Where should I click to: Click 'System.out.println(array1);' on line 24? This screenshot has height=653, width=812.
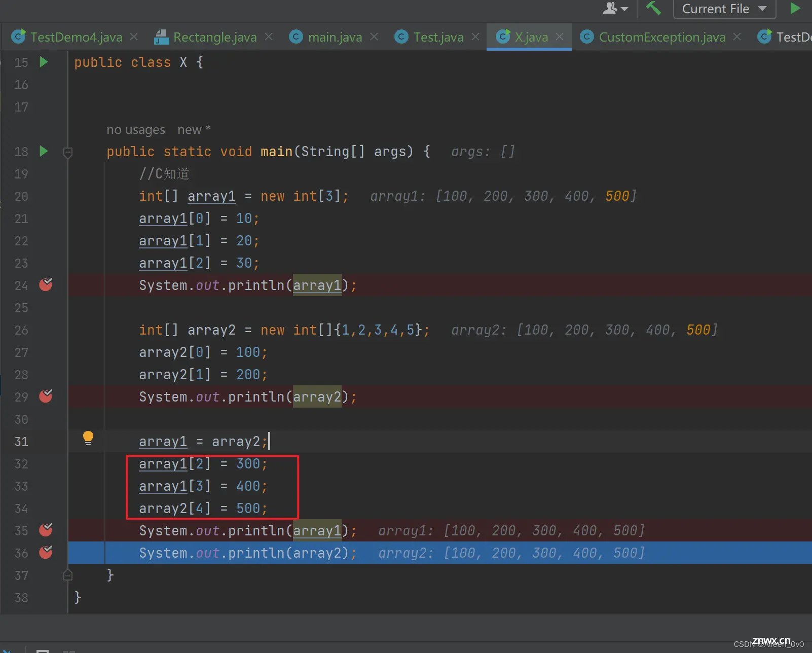click(x=248, y=285)
